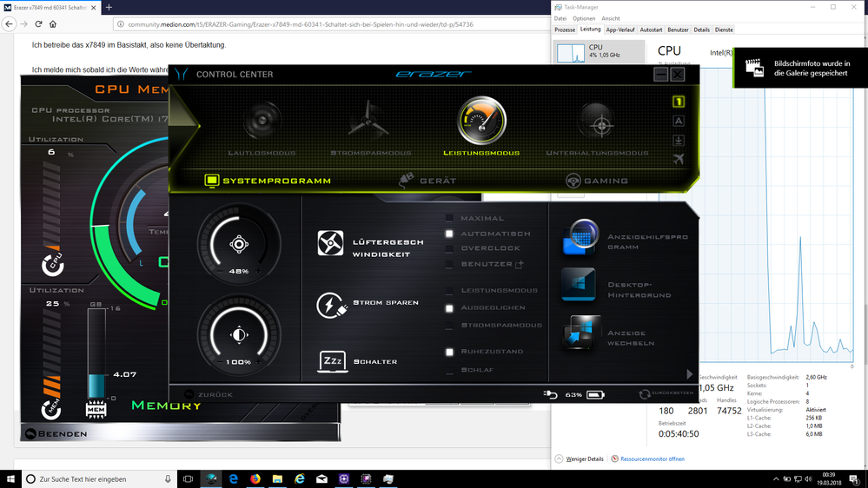The image size is (868, 488).
Task: Click the Beenden button
Action: (57, 433)
